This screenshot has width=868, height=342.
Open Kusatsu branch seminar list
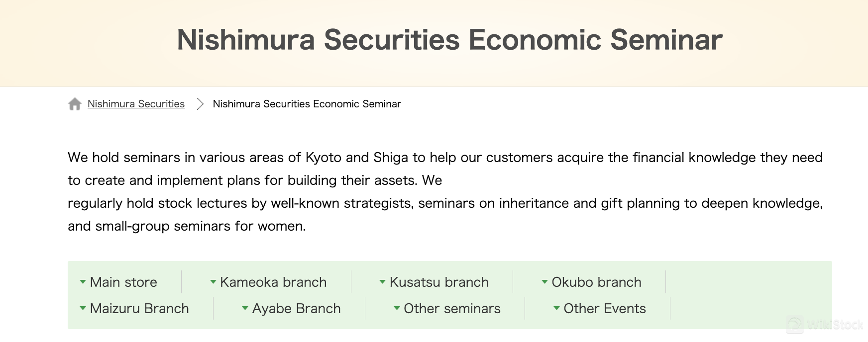click(x=439, y=282)
